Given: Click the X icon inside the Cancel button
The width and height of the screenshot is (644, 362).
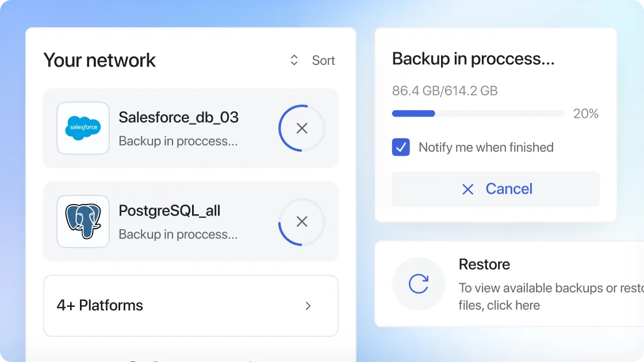Looking at the screenshot, I should (468, 189).
